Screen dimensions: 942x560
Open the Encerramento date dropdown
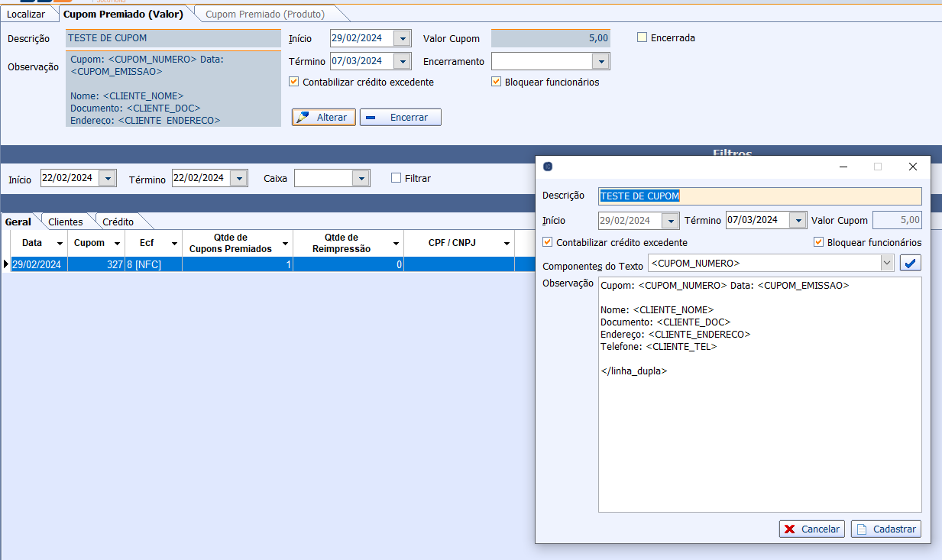600,61
